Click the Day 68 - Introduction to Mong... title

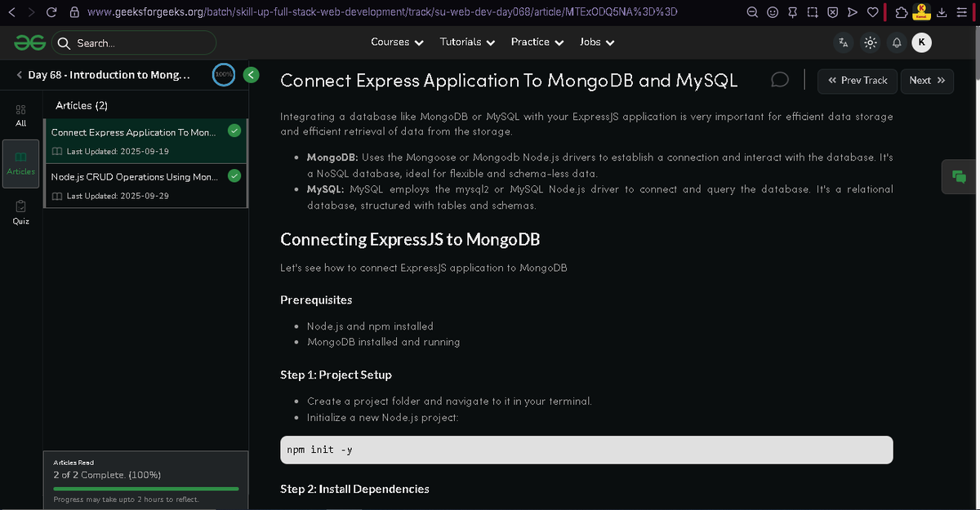pyautogui.click(x=109, y=75)
